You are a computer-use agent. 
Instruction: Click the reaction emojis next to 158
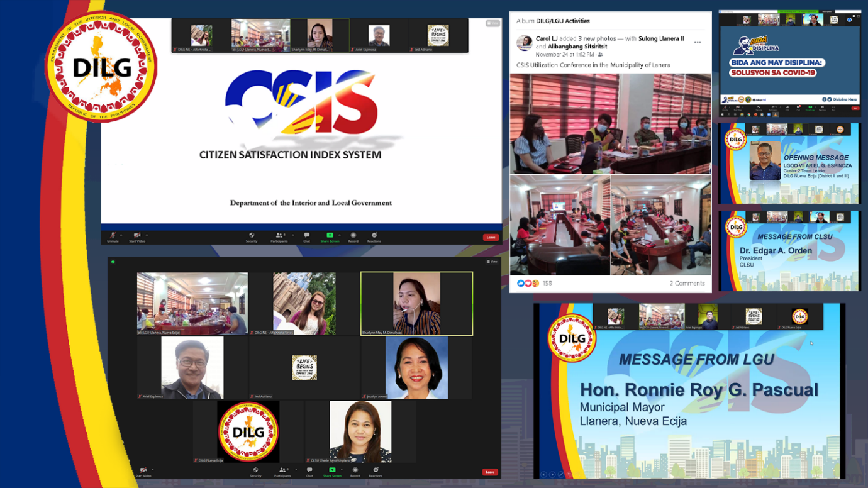(x=528, y=284)
